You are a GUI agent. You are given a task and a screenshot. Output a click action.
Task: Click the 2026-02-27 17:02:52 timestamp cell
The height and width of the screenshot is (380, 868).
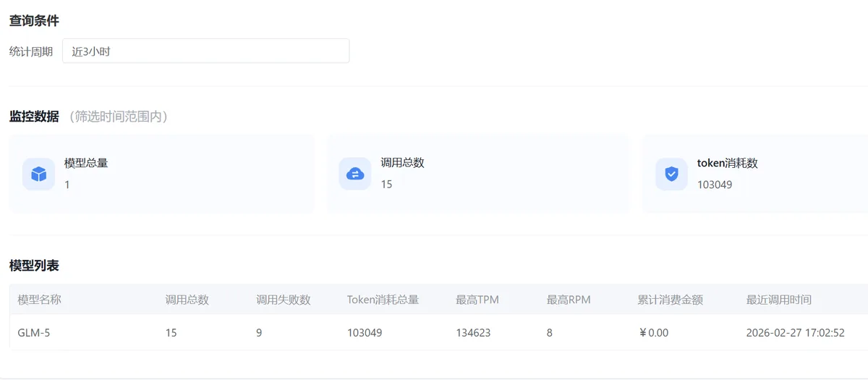(795, 333)
